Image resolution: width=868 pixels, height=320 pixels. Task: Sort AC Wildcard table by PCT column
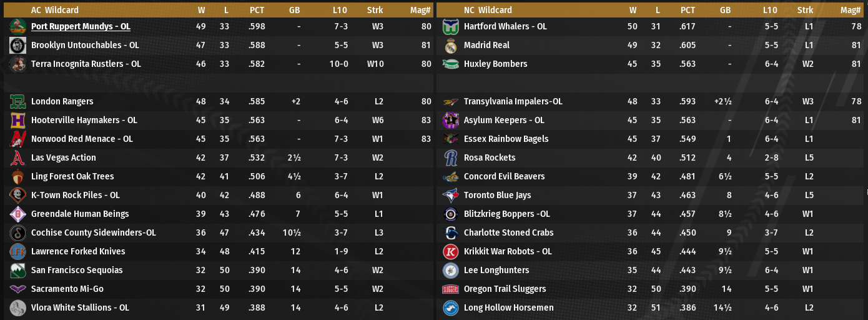click(x=257, y=10)
